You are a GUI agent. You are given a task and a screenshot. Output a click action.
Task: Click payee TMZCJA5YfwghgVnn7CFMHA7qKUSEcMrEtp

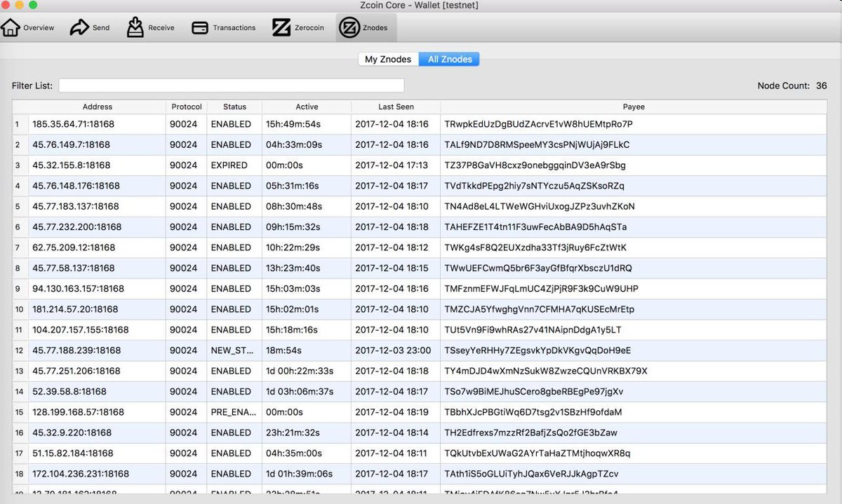coord(539,309)
